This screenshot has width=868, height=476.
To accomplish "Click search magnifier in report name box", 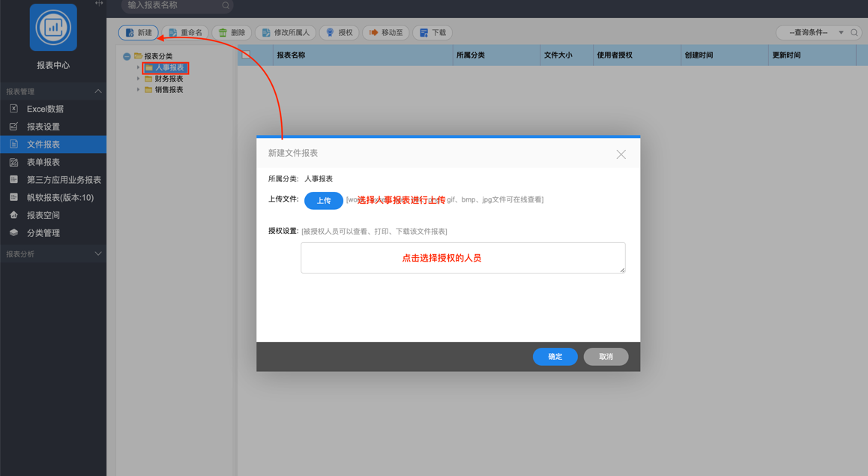I will click(x=226, y=6).
